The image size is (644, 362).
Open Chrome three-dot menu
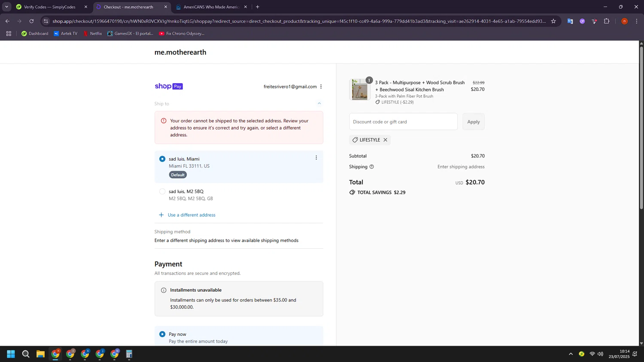637,21
